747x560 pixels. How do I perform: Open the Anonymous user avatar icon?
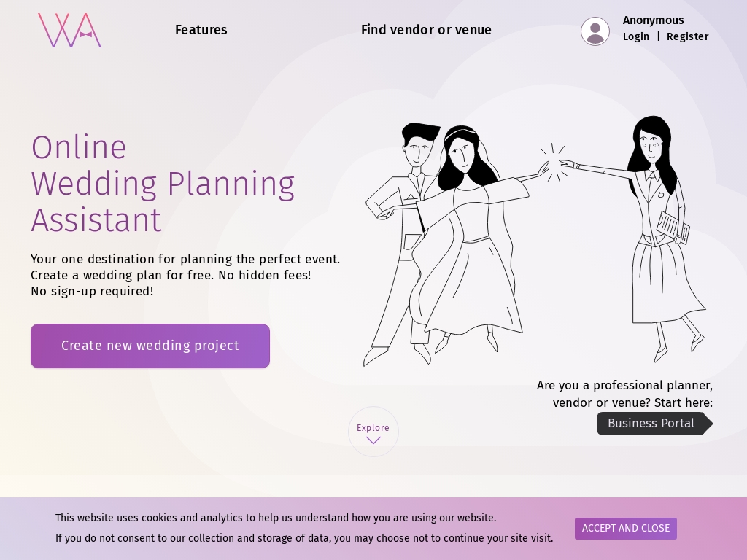(595, 31)
